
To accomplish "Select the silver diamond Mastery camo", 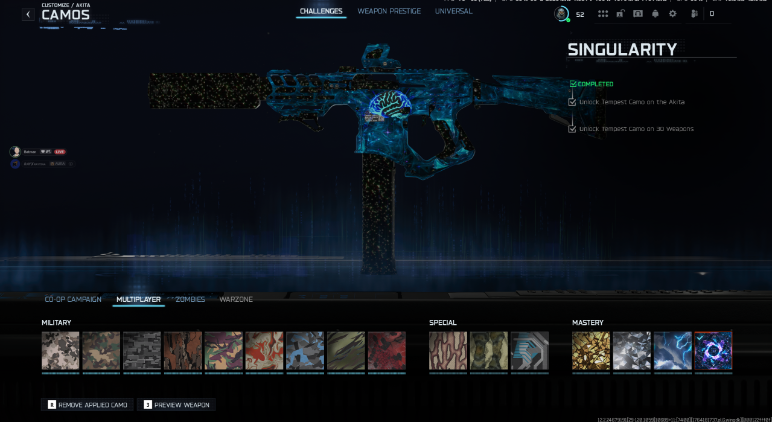I will pos(632,351).
